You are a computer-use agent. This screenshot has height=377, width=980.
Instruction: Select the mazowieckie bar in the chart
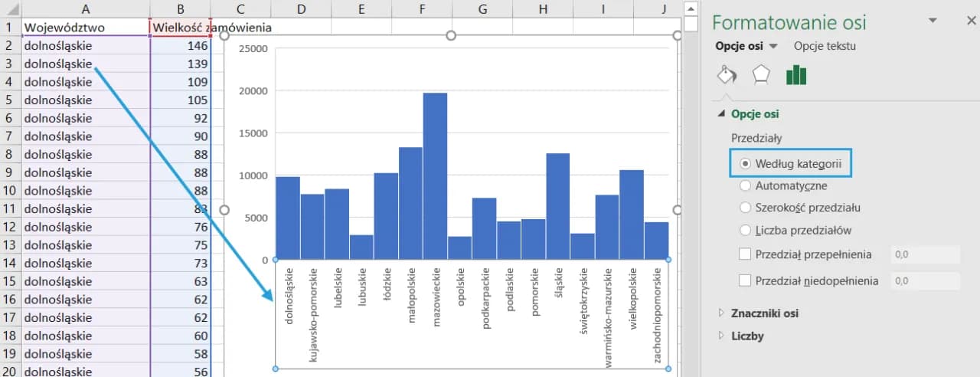[435, 176]
